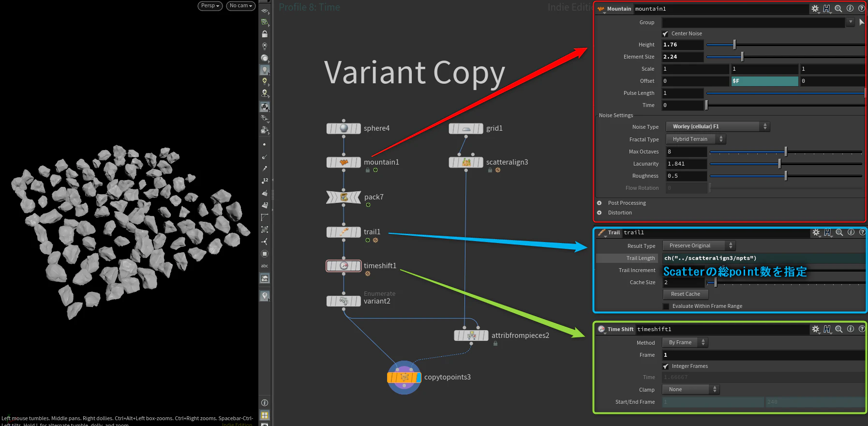Open Trail Result Type dropdown

tap(699, 246)
